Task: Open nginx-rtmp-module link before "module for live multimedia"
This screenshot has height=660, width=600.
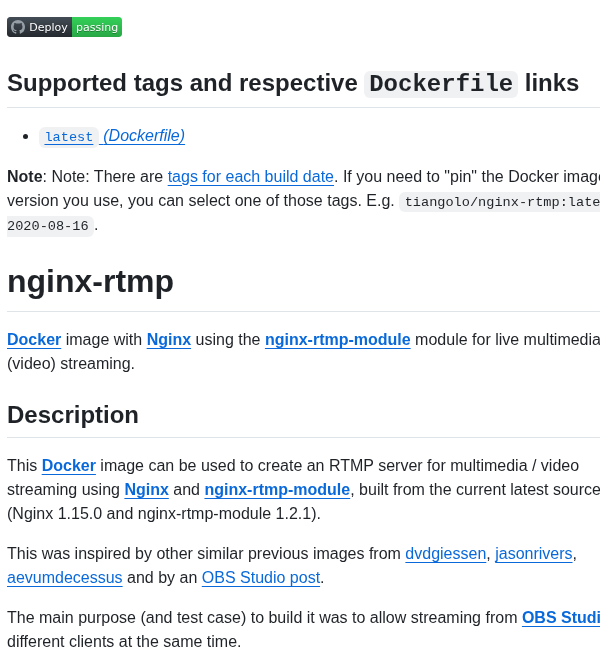Action: coord(337,340)
